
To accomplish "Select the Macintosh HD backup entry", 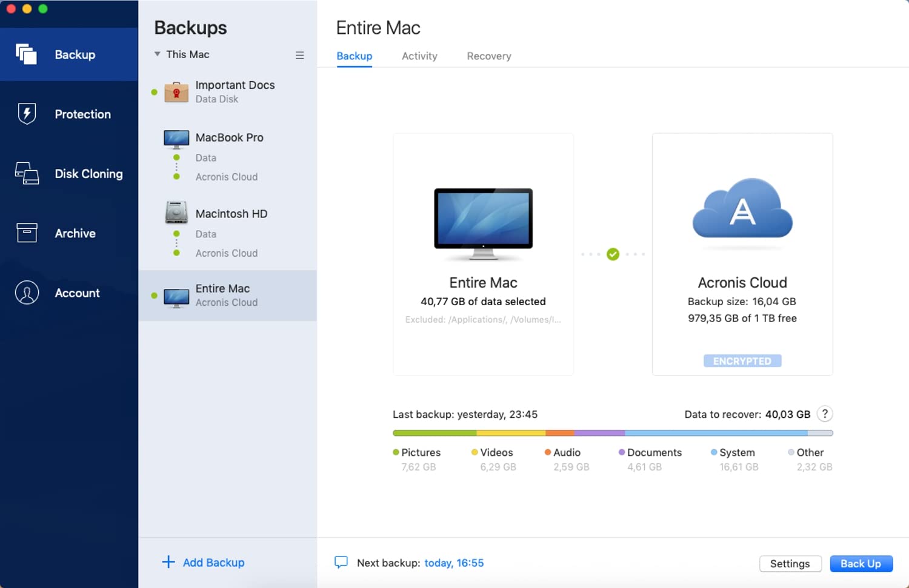I will (x=231, y=214).
